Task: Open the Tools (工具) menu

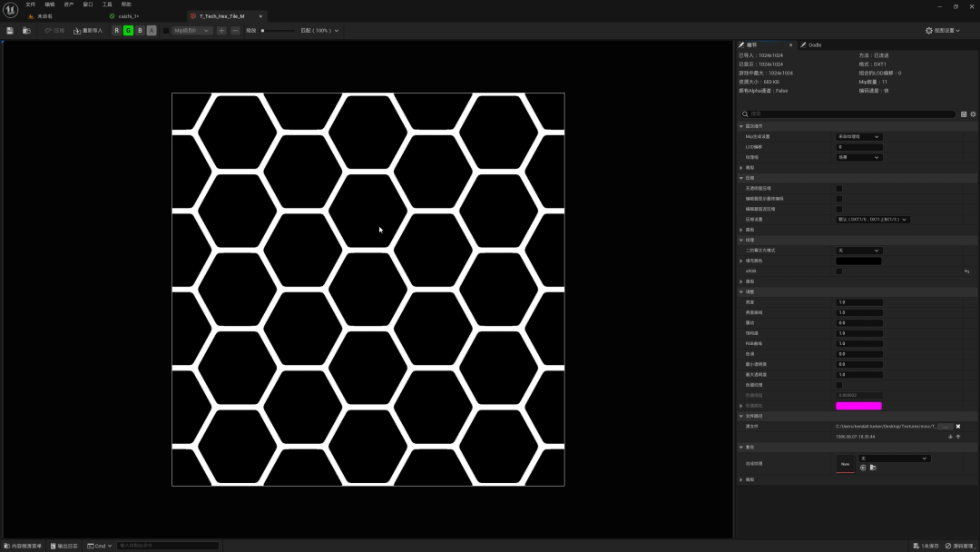Action: [x=107, y=5]
